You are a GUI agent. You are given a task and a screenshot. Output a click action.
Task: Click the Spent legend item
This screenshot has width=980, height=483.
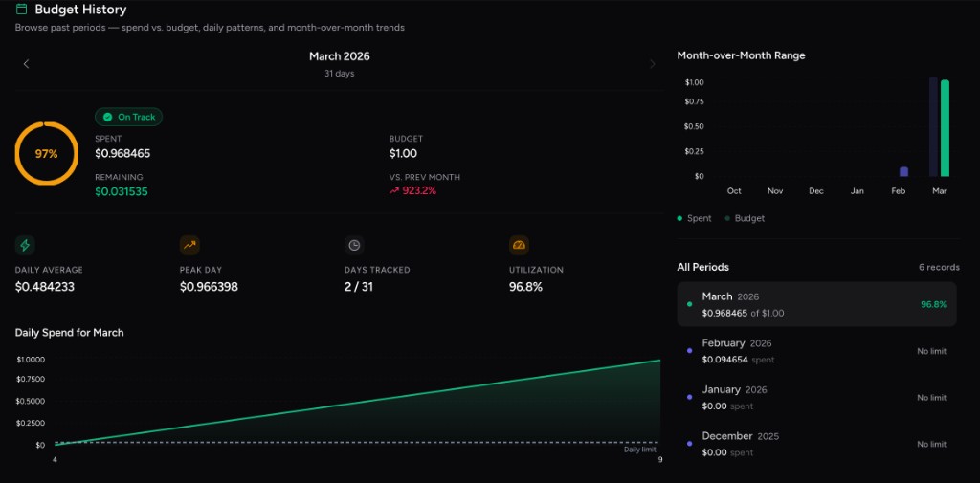pos(695,218)
